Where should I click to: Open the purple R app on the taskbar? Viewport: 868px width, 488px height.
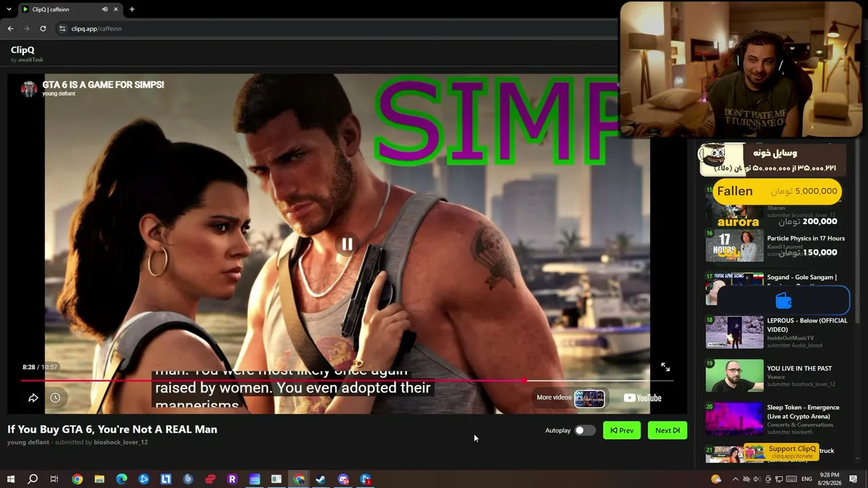(x=232, y=479)
